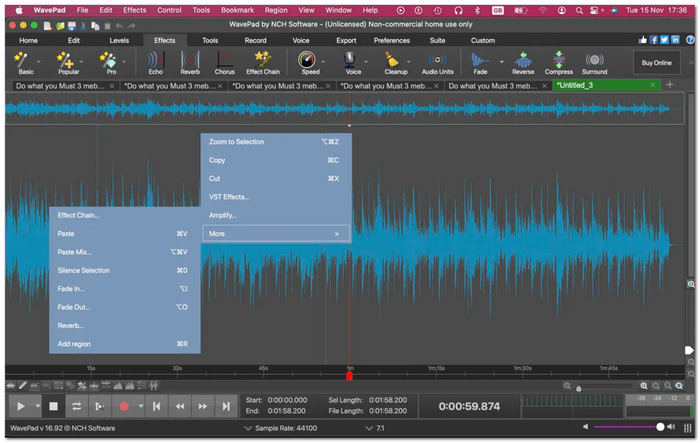Toggle loop playback button

click(x=76, y=406)
